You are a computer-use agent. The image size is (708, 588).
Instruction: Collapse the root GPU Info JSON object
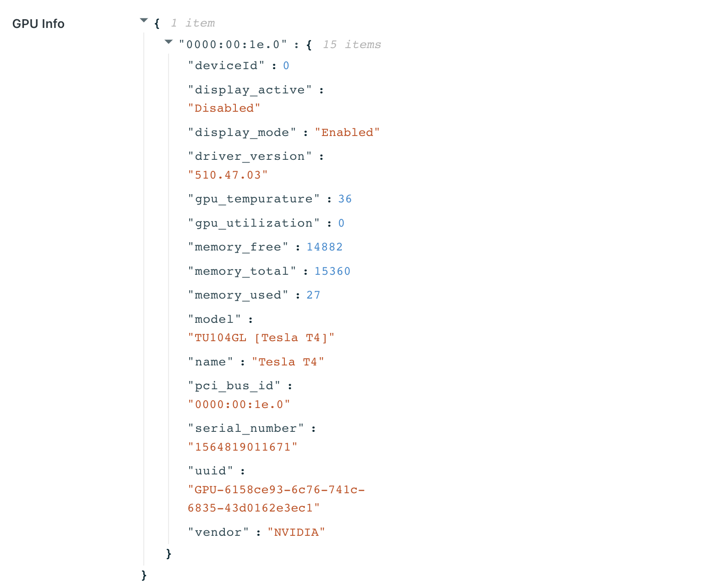(x=144, y=21)
